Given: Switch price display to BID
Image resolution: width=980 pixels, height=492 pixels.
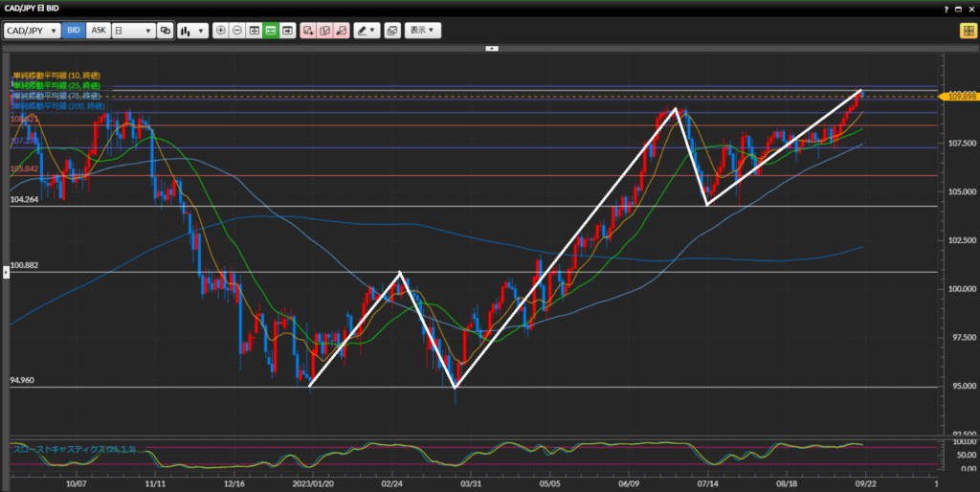Looking at the screenshot, I should pyautogui.click(x=74, y=31).
